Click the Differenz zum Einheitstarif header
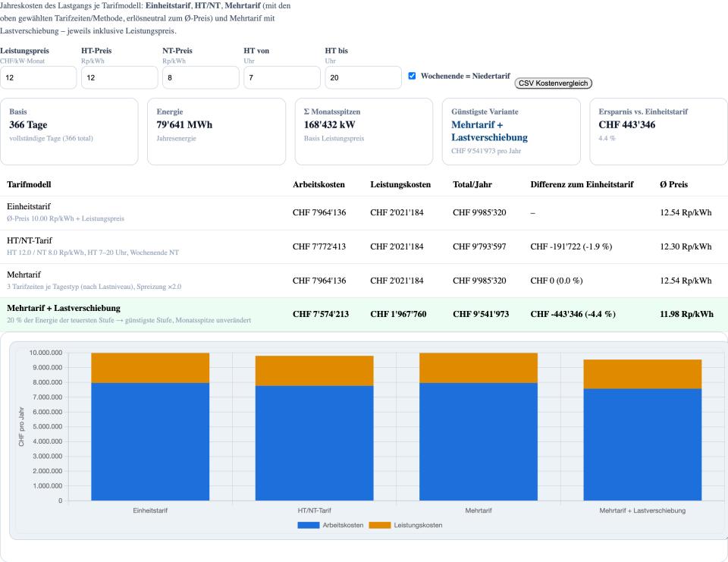Screen dimensions: 728x562 (582, 184)
